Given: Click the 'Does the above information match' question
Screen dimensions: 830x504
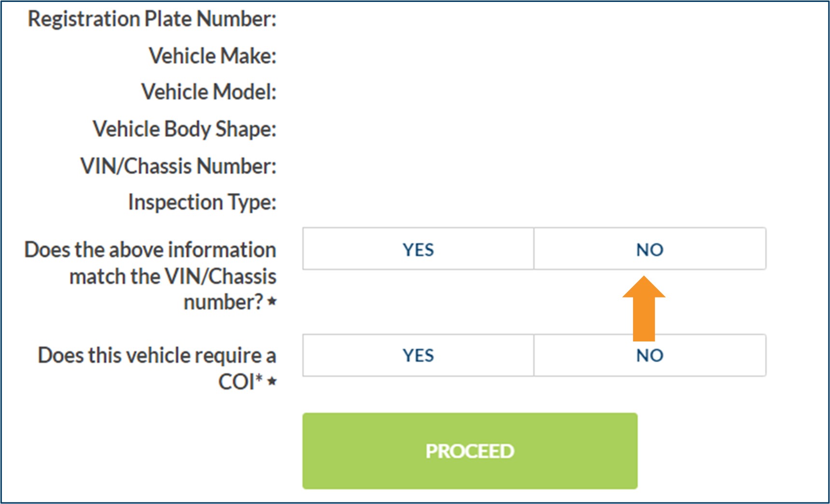Looking at the screenshot, I should (x=150, y=275).
